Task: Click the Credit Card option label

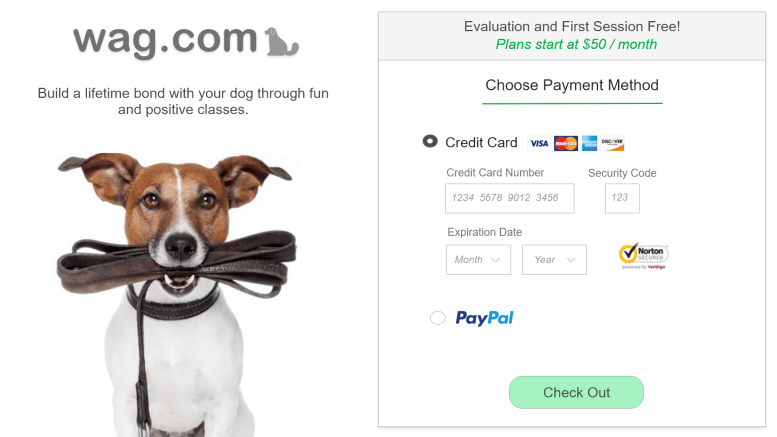Action: coord(481,143)
